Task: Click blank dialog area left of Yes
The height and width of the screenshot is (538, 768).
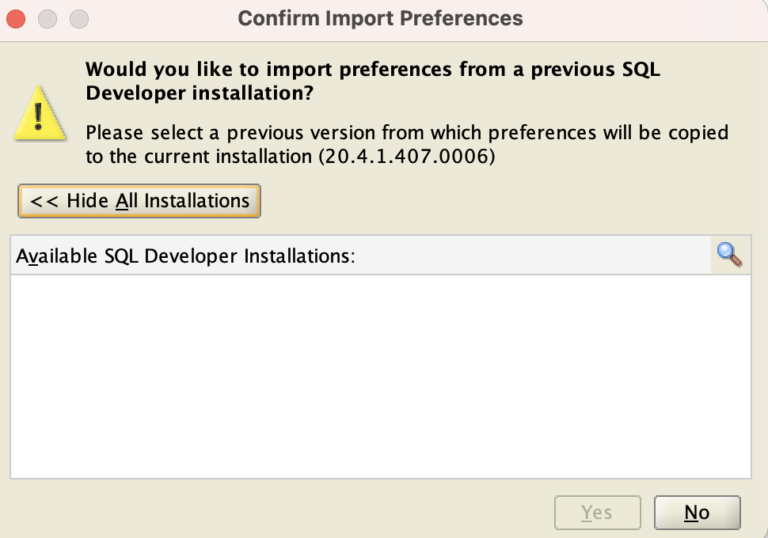Action: [279, 513]
